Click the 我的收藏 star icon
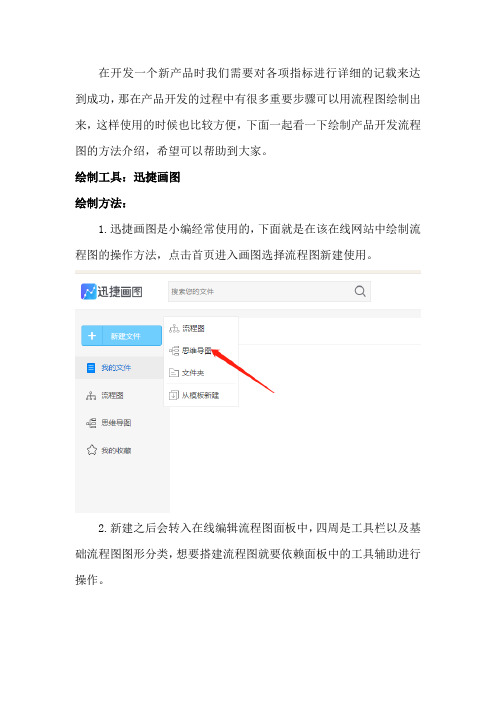This screenshot has width=496, height=702. [x=91, y=450]
